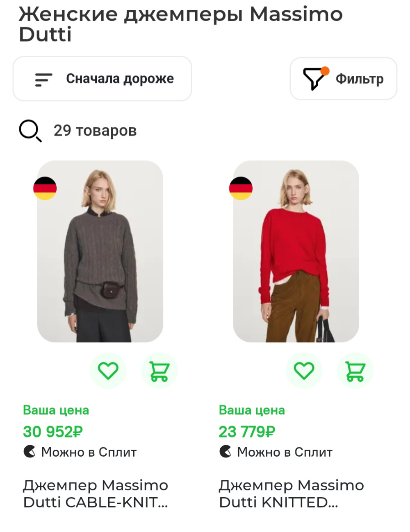Favorite the red KNITTED jumper

[304, 370]
